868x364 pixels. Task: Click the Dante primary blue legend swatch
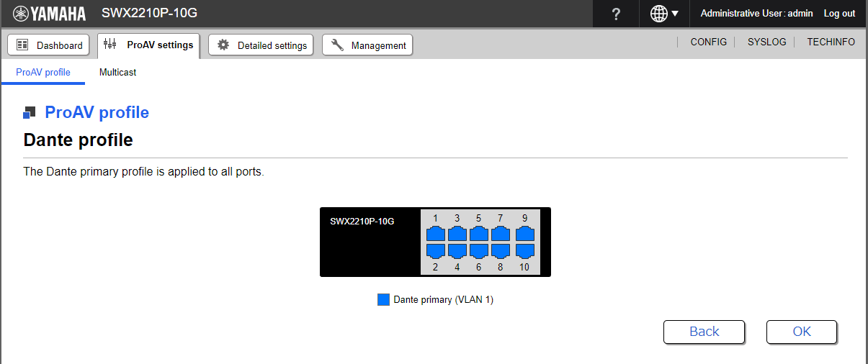point(383,300)
